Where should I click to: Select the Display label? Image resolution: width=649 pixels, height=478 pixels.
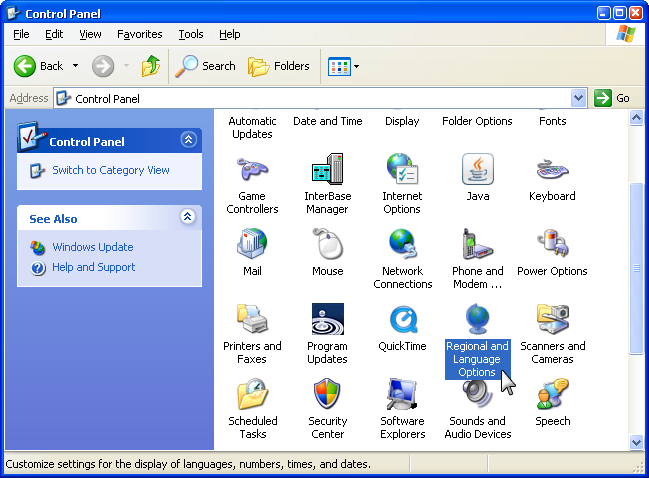pyautogui.click(x=402, y=121)
